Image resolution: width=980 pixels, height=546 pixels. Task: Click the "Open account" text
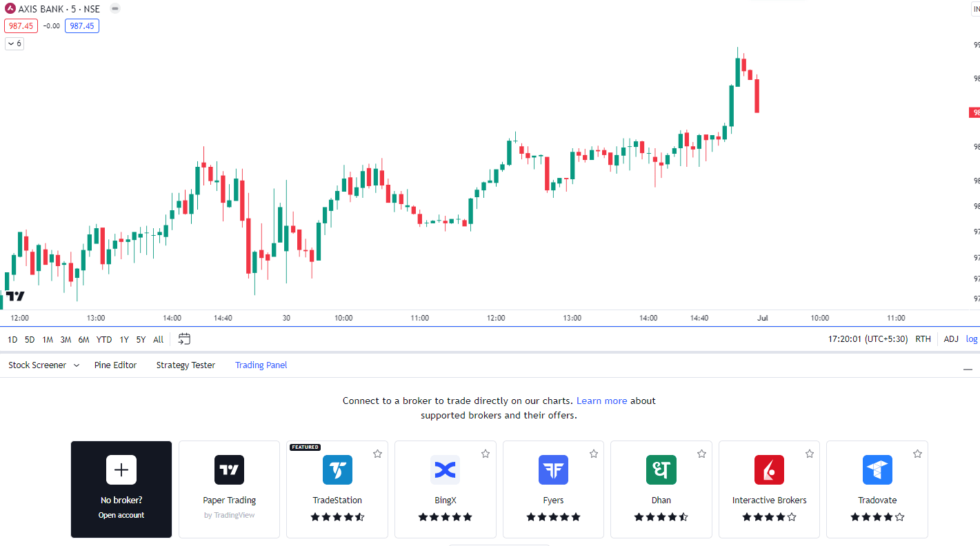(121, 515)
